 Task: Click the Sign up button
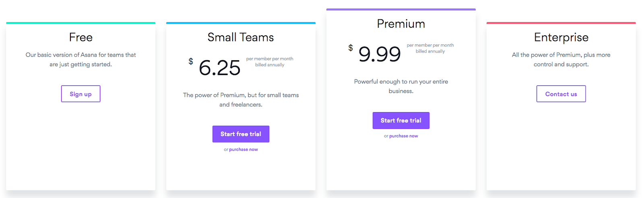(80, 94)
